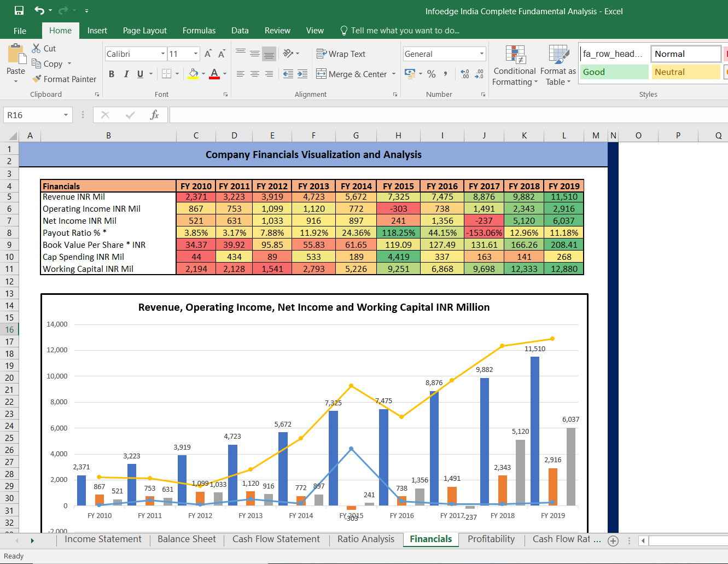Click the Name Box showing R16
728x564 pixels.
[32, 115]
